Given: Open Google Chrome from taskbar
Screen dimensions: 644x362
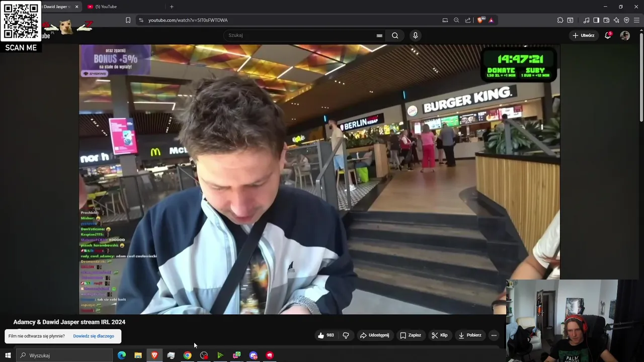Looking at the screenshot, I should point(187,355).
